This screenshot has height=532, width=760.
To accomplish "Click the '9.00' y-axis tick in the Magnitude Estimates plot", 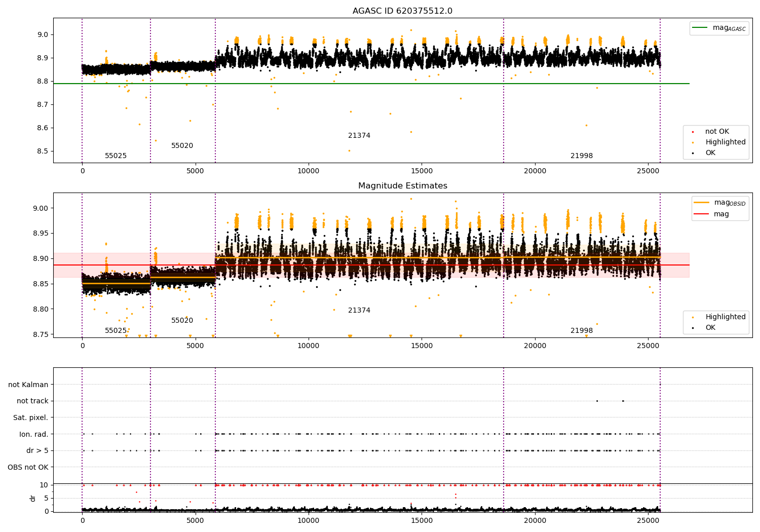I will (x=41, y=208).
